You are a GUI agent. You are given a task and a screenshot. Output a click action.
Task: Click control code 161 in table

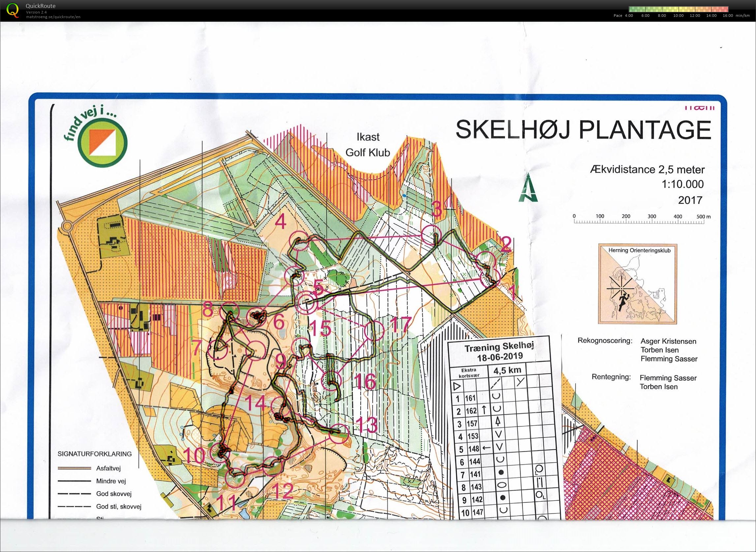pyautogui.click(x=470, y=398)
